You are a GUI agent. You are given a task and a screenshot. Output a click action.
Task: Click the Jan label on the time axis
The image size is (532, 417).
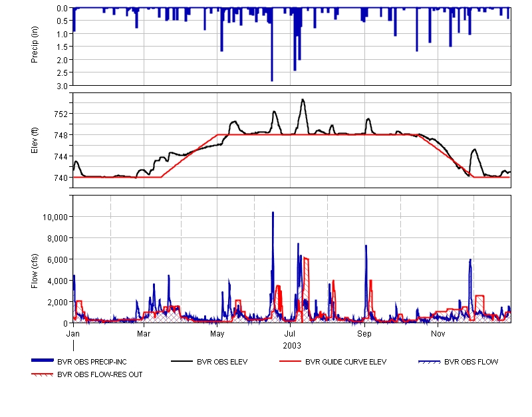tap(73, 332)
